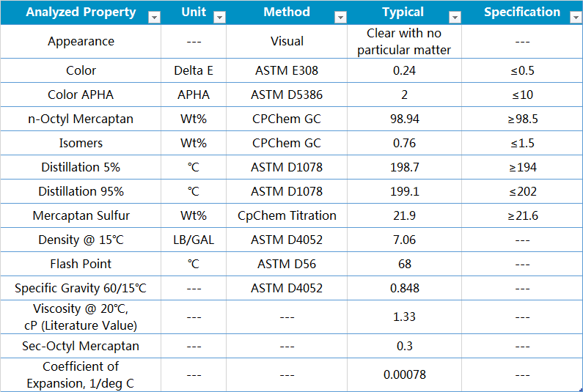Expand the Specification column filter arrow
Image resolution: width=583 pixels, height=392 pixels.
click(574, 18)
